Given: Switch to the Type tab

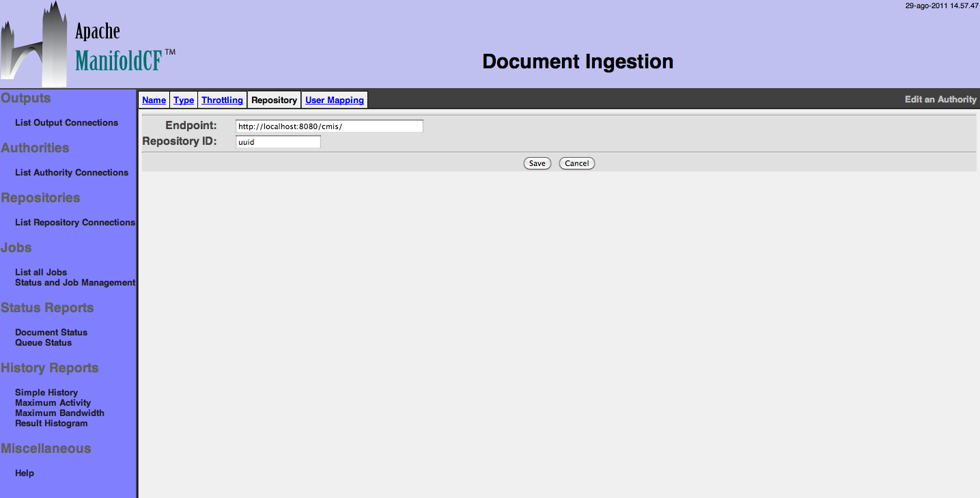Looking at the screenshot, I should point(184,100).
